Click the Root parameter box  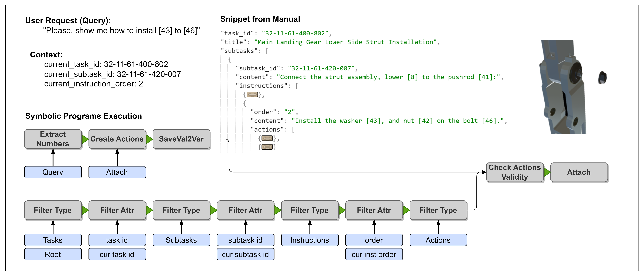(53, 254)
